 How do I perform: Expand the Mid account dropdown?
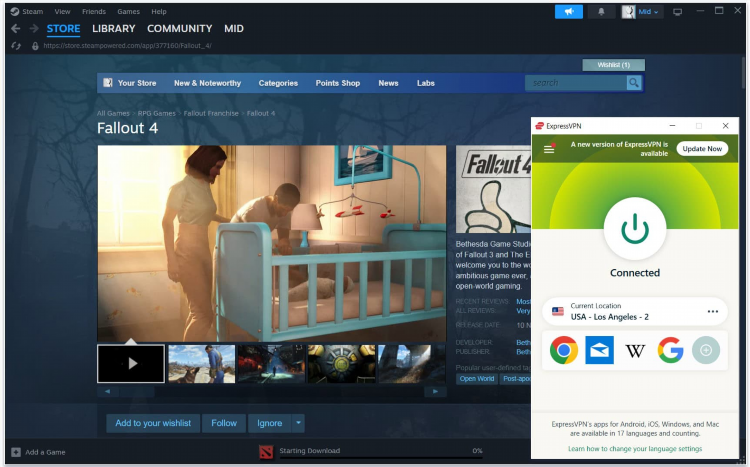(656, 12)
